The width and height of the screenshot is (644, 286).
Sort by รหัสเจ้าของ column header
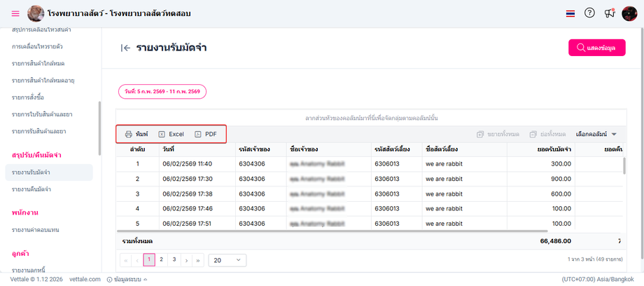(x=261, y=149)
